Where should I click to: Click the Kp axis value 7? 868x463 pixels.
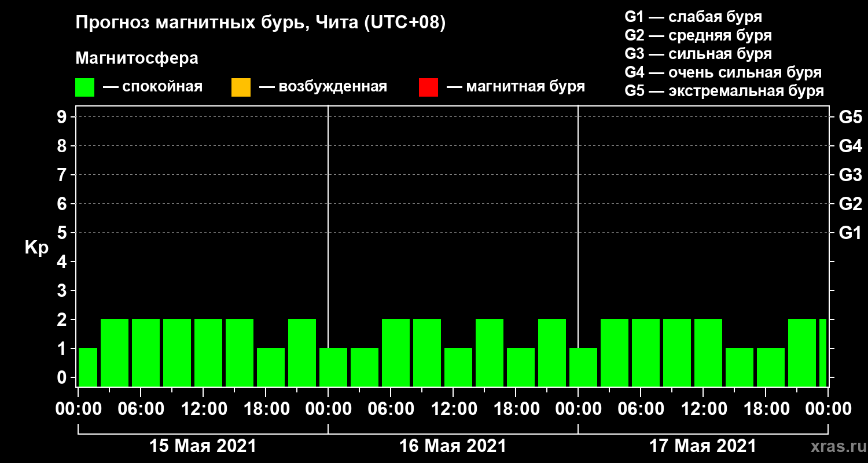point(63,175)
